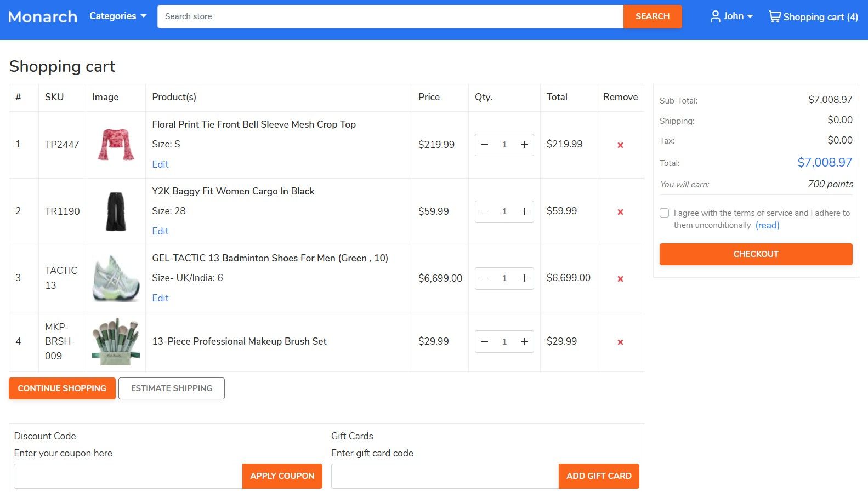Focus the Search store field
868x492 pixels.
[x=390, y=16]
